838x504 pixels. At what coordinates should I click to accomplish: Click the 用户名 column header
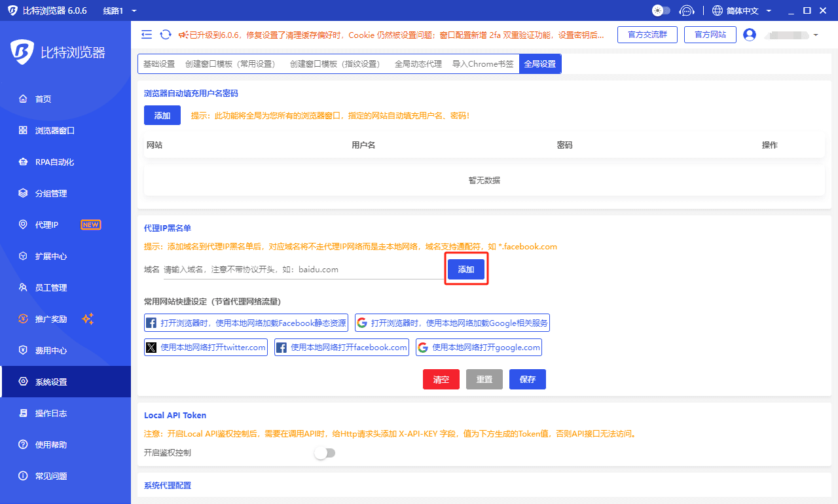coord(363,145)
